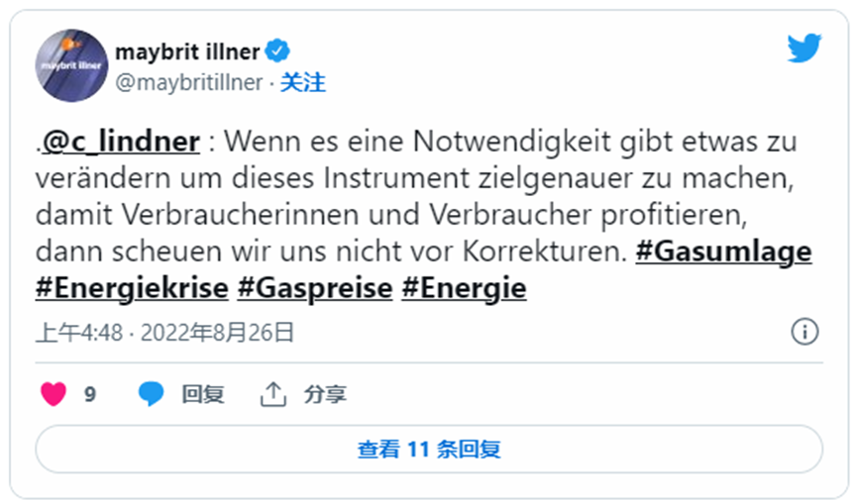Viewport: 857px width, 504px height.
Task: Open the #Energie hashtag
Action: pos(464,288)
